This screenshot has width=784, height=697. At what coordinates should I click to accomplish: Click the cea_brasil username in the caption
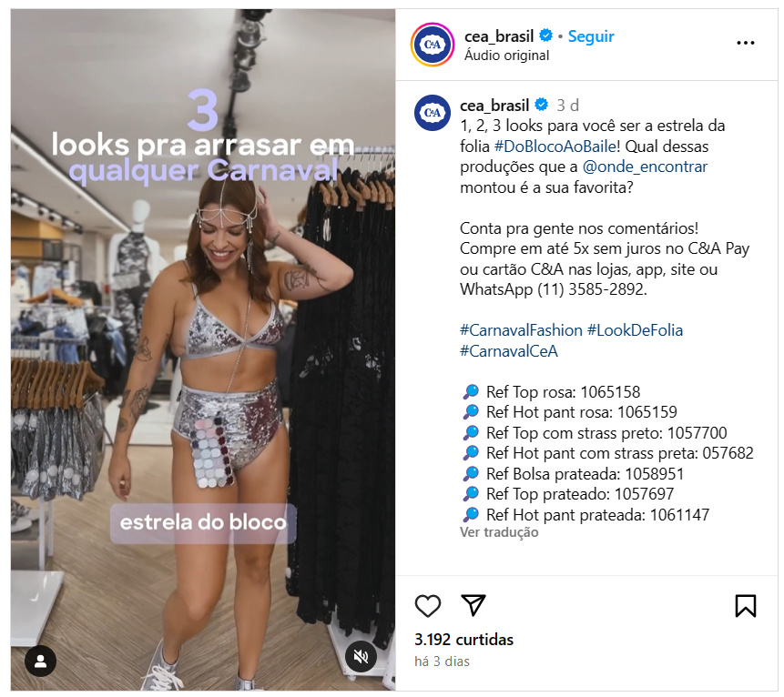tap(494, 106)
